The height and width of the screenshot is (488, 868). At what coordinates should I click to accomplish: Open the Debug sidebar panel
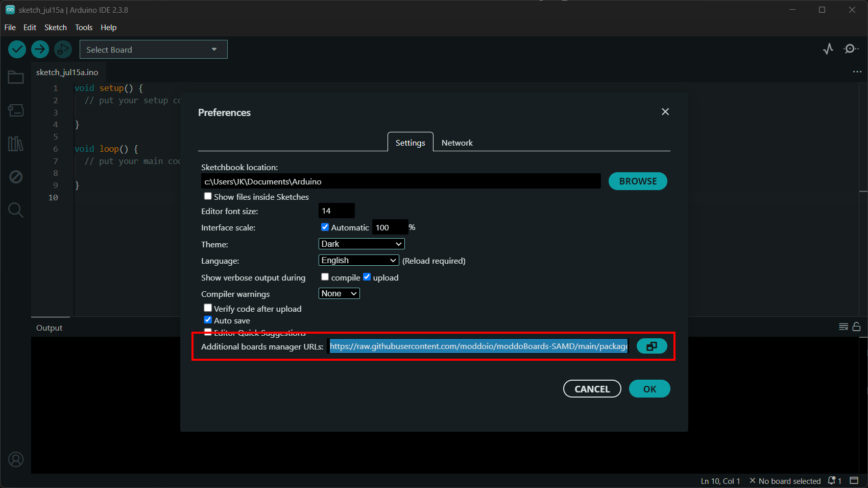pyautogui.click(x=16, y=177)
